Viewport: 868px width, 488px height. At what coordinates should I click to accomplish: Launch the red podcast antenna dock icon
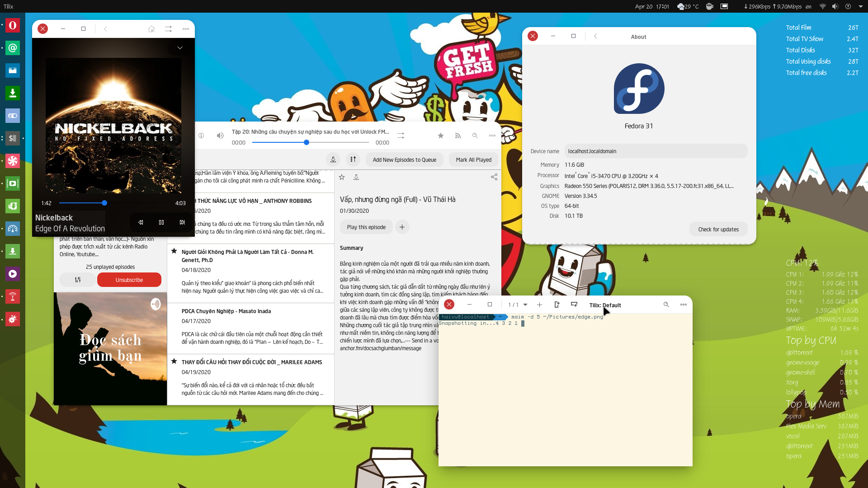point(13,296)
